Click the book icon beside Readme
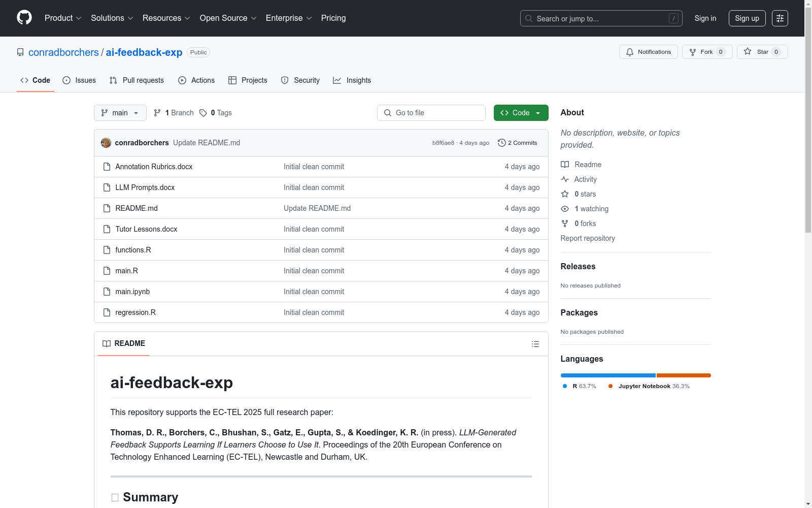 click(565, 165)
